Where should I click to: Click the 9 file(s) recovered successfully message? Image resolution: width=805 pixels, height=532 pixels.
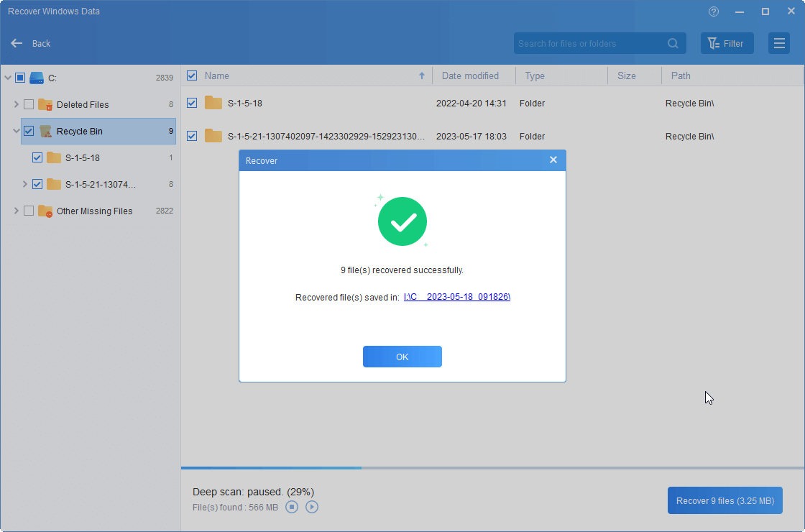click(x=402, y=270)
